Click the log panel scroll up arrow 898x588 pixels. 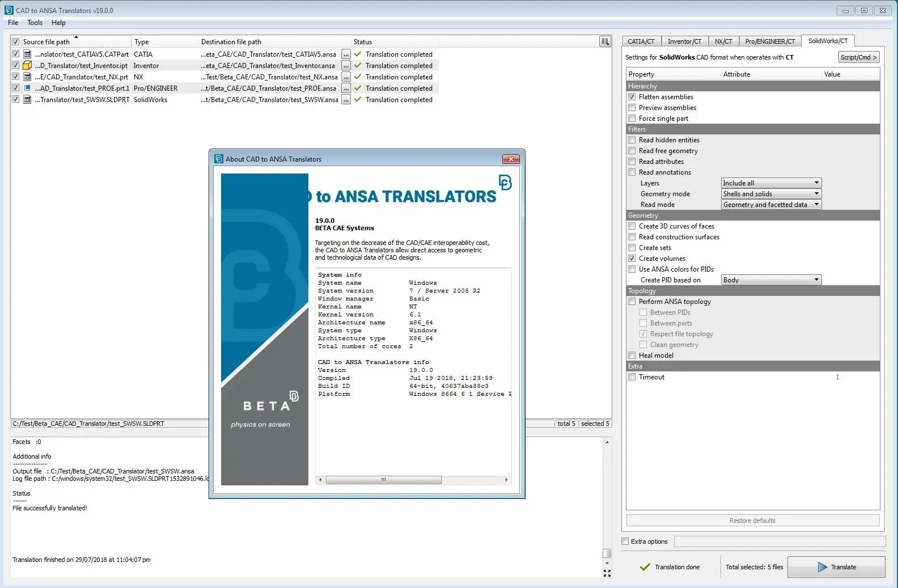(607, 442)
